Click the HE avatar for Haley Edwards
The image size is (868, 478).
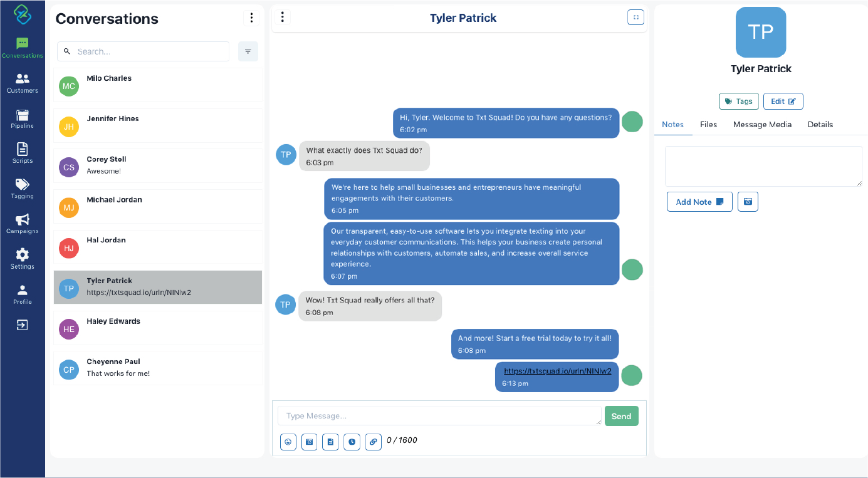click(69, 330)
